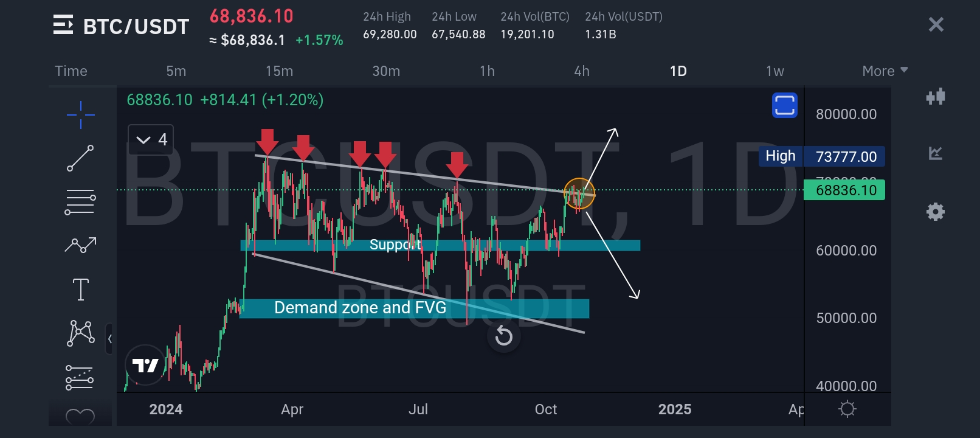The image size is (980, 438).
Task: Click the price scale settings sun icon
Action: pos(847,409)
